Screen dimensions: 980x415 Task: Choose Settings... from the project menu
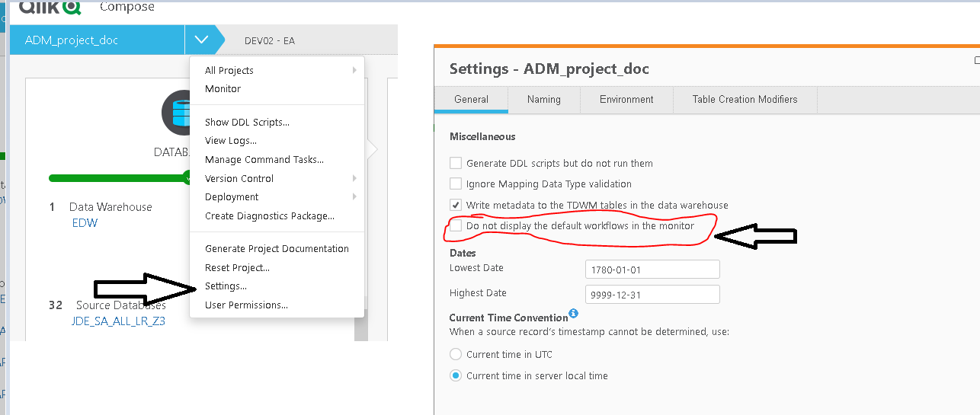point(226,286)
